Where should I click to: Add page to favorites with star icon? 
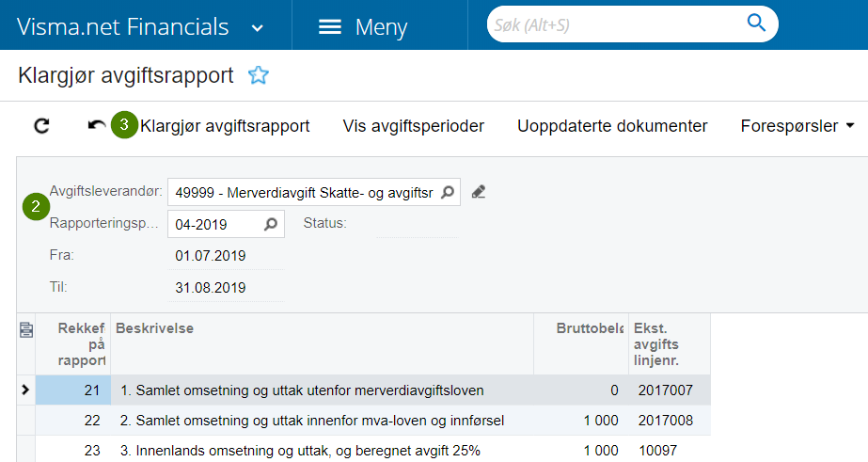pyautogui.click(x=259, y=74)
